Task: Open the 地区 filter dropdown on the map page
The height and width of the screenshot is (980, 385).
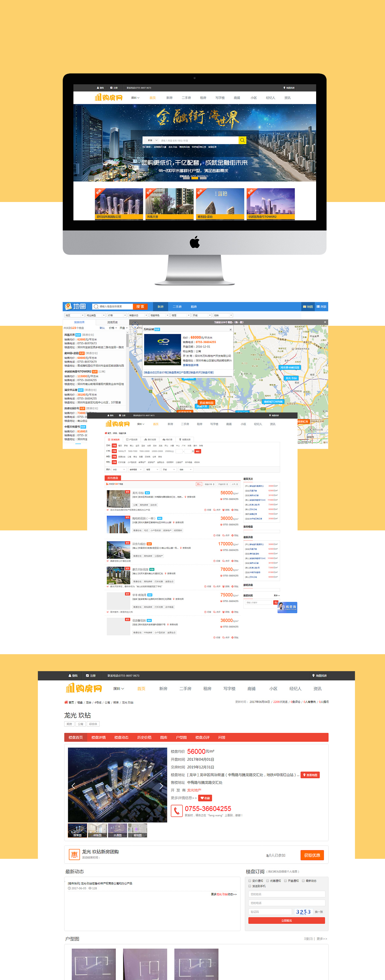Action: [x=74, y=315]
